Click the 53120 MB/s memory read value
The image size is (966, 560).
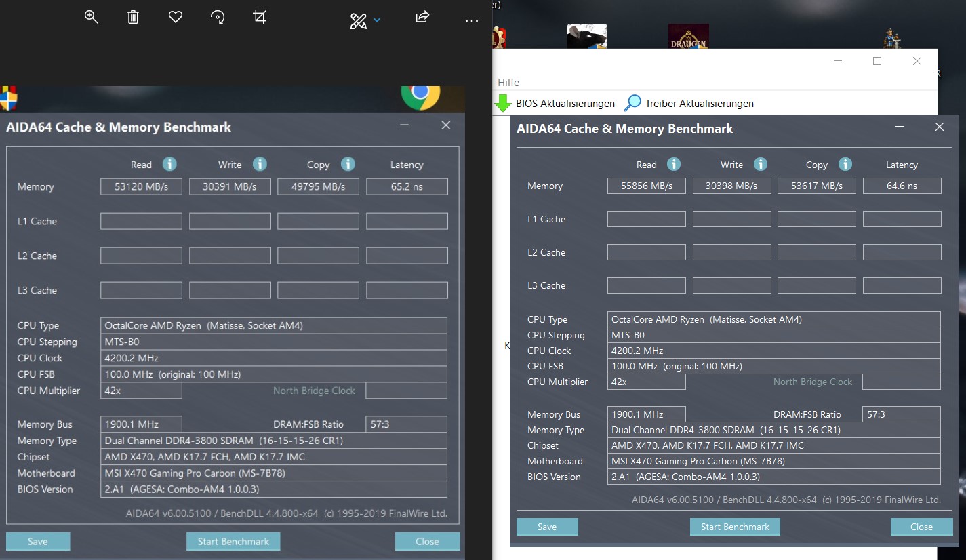pos(141,186)
